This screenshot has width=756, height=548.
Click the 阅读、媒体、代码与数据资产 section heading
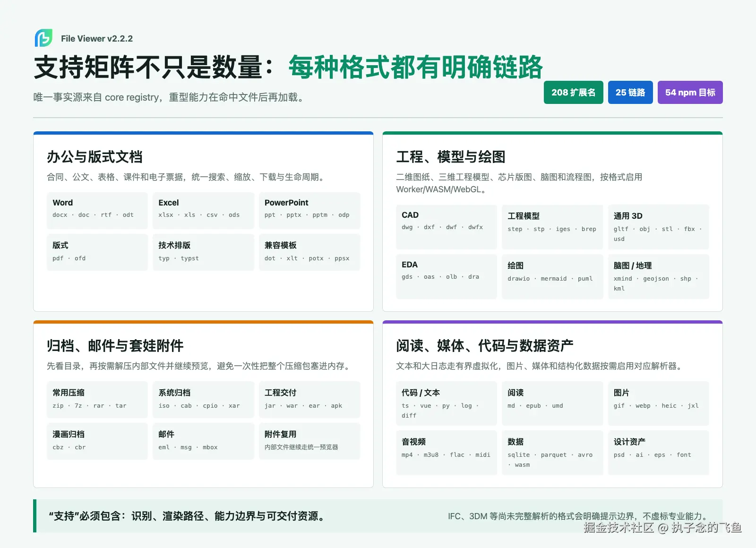[485, 346]
